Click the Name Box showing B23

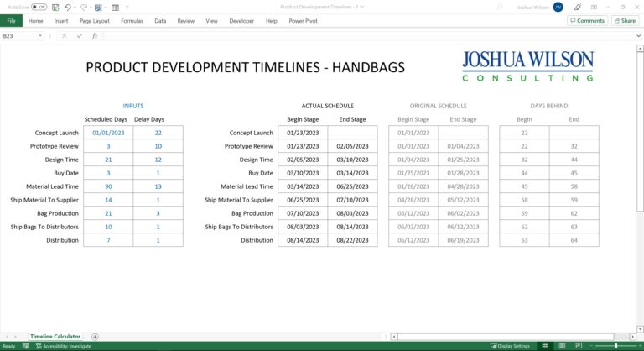(x=19, y=36)
